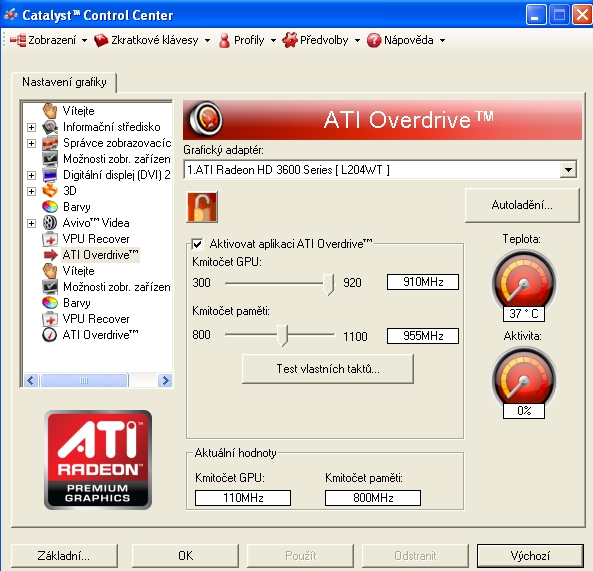
Task: Click the Autoladění button
Action: pos(522,205)
